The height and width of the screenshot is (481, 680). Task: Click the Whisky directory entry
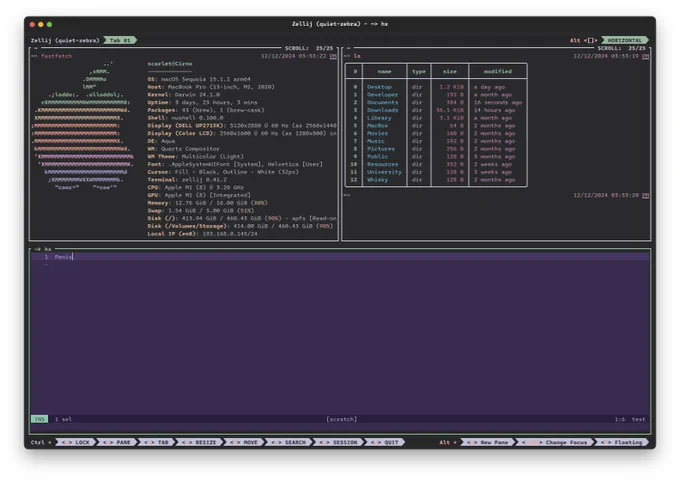coord(377,180)
